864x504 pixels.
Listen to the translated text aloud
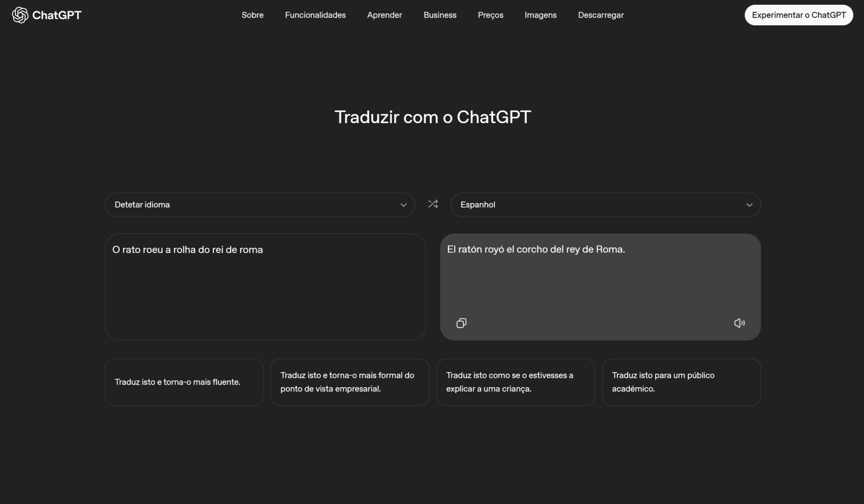pos(740,323)
